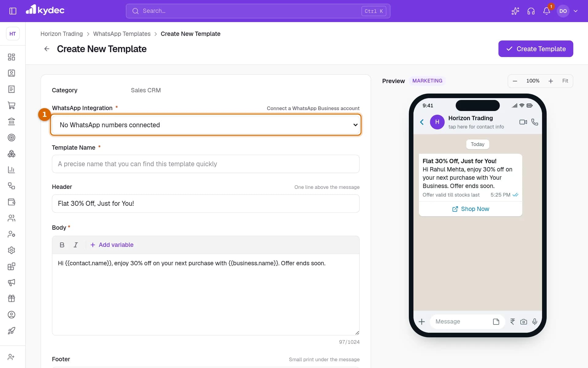
Task: Open the AI sparkles assistant icon
Action: click(x=515, y=11)
